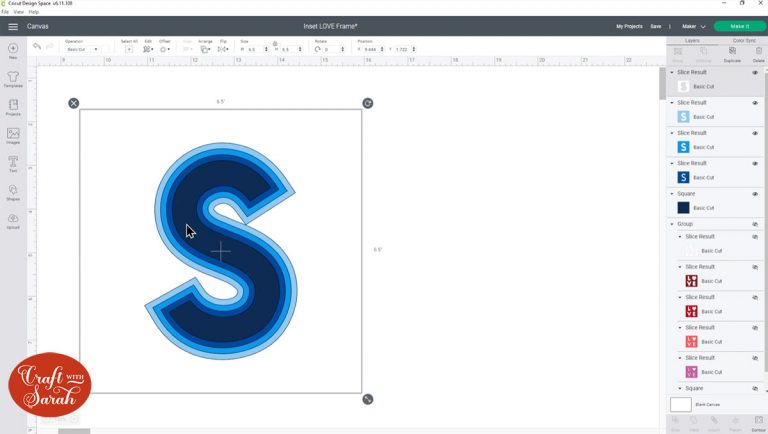Open the Flip dropdown

[x=223, y=49]
